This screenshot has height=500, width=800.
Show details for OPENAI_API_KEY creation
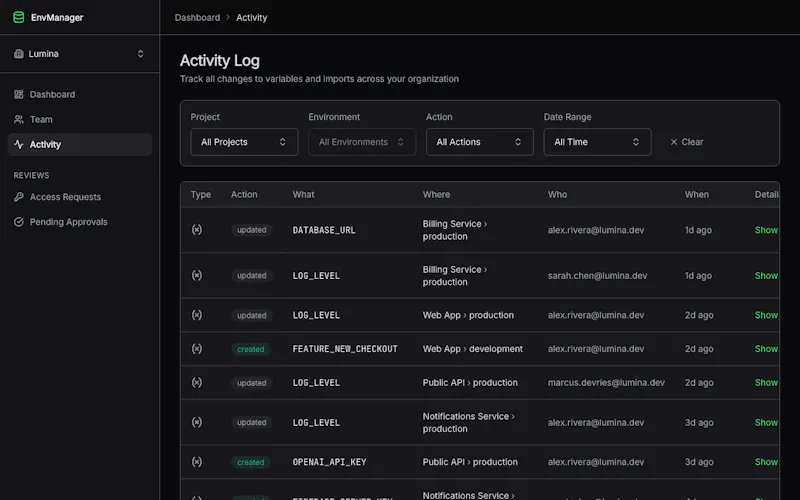766,462
